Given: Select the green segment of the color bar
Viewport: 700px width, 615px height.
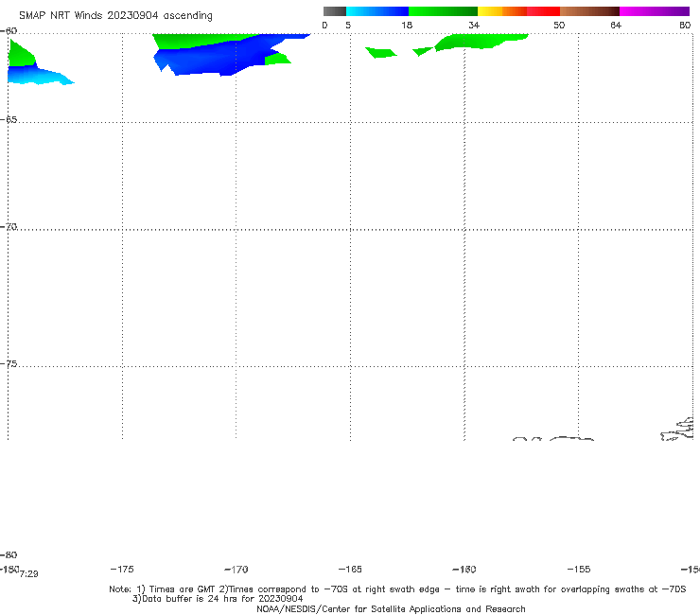Looking at the screenshot, I should [x=443, y=11].
